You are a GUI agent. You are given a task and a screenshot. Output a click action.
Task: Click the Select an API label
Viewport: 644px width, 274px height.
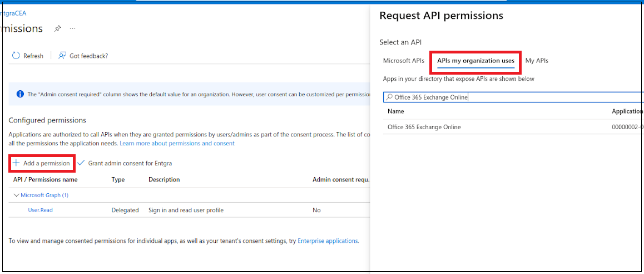pos(400,42)
